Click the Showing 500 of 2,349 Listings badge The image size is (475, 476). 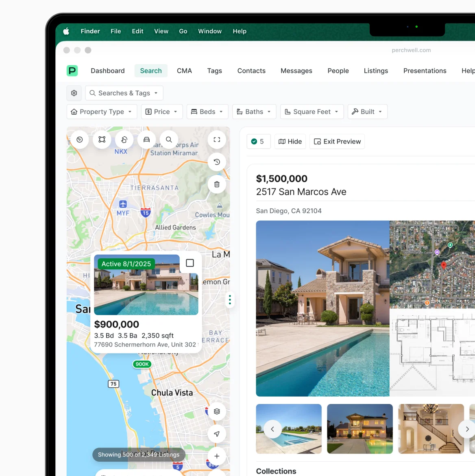tap(139, 454)
